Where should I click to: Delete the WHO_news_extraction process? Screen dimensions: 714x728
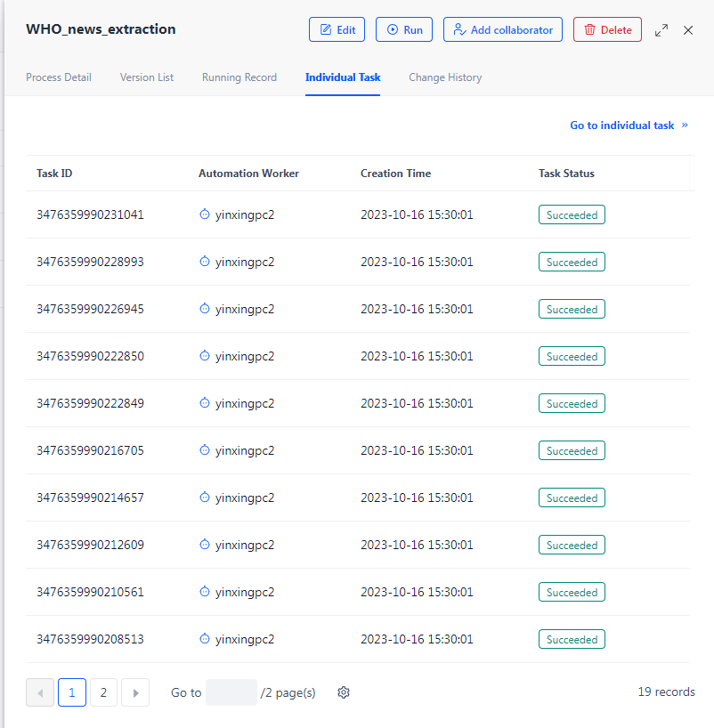[607, 29]
